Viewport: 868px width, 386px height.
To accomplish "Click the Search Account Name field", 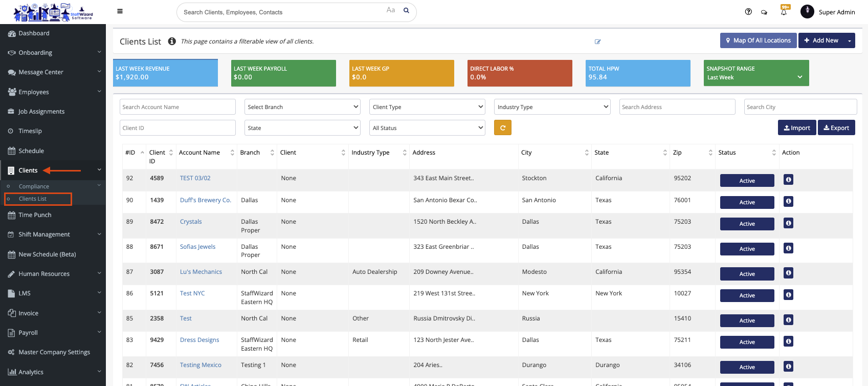I will click(177, 107).
